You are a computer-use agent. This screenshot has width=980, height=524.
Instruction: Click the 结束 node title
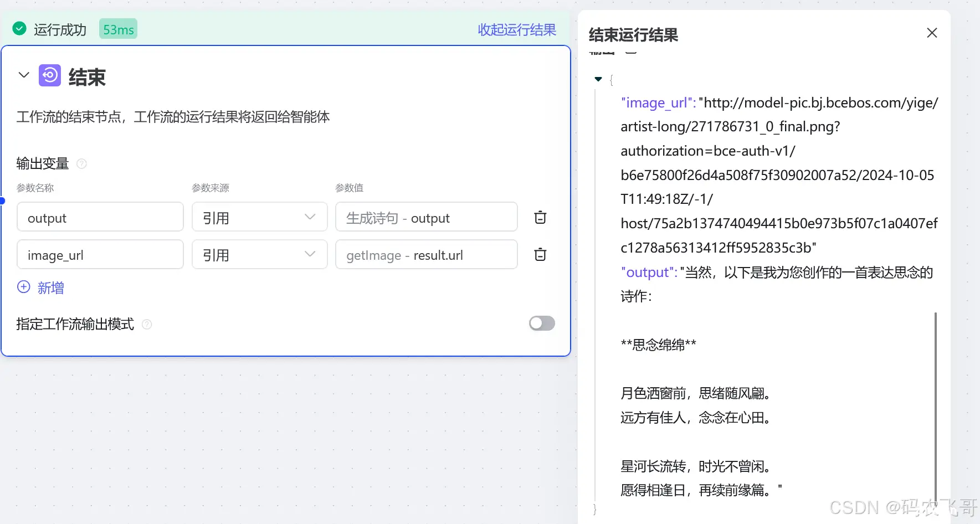click(87, 77)
